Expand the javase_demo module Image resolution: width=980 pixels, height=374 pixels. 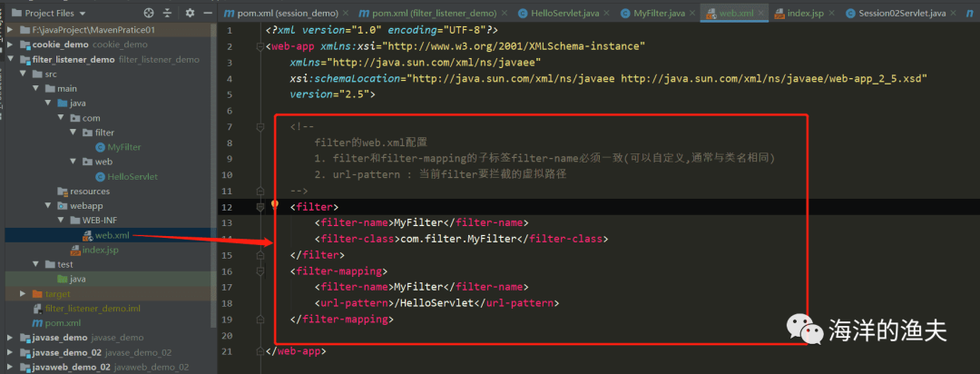[11, 338]
